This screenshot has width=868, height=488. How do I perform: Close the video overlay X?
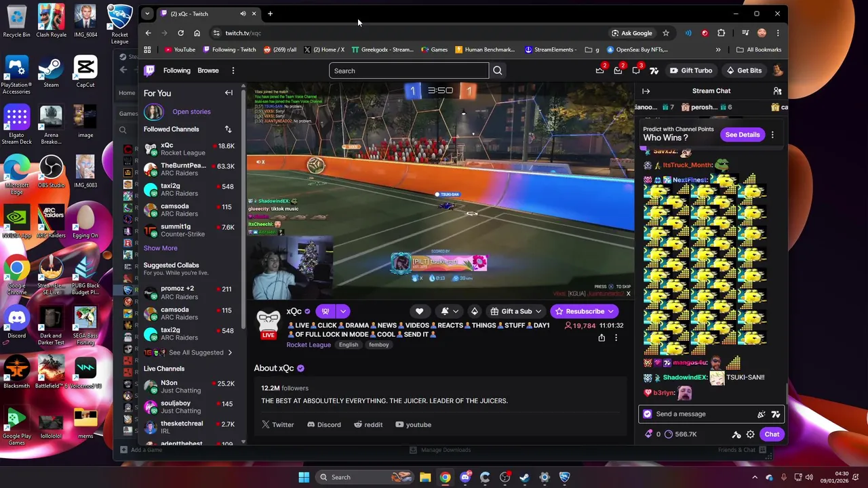point(628,293)
